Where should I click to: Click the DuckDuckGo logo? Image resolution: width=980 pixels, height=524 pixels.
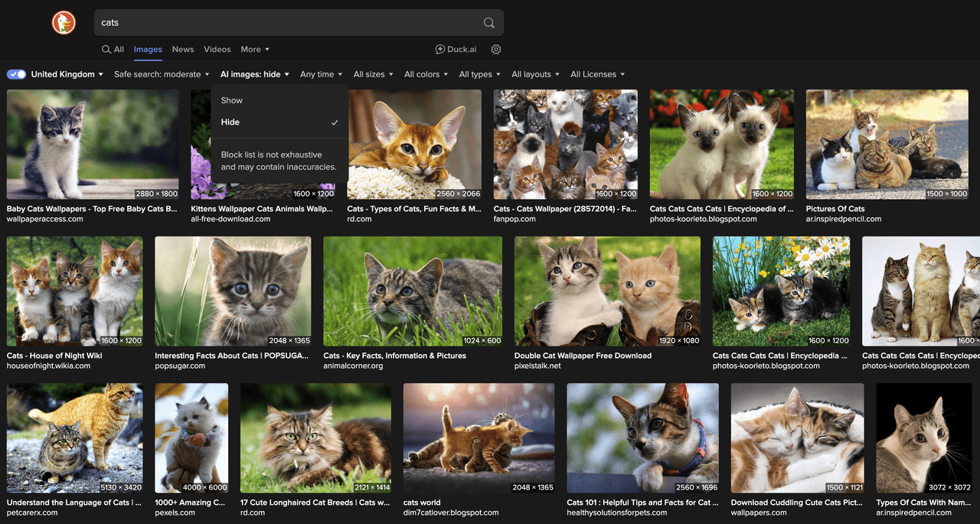click(64, 22)
